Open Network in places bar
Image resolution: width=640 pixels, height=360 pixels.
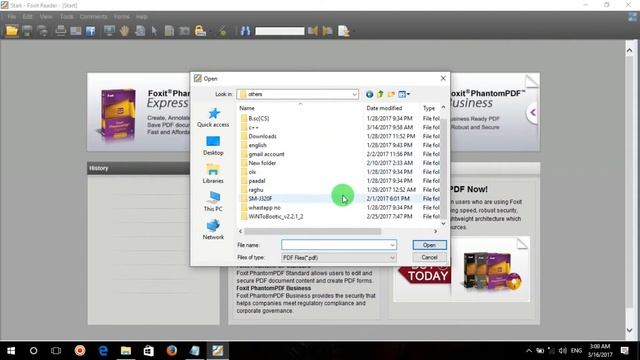213,229
